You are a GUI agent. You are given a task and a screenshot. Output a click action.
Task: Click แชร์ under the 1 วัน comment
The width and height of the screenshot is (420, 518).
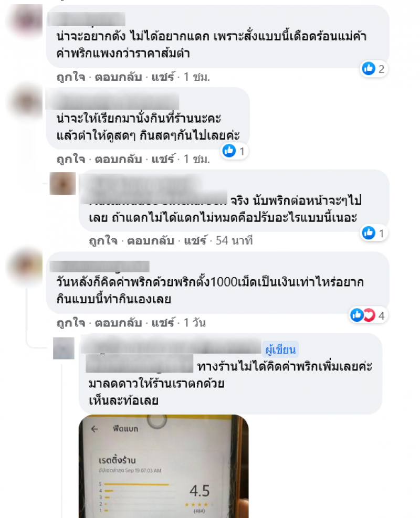pyautogui.click(x=163, y=322)
